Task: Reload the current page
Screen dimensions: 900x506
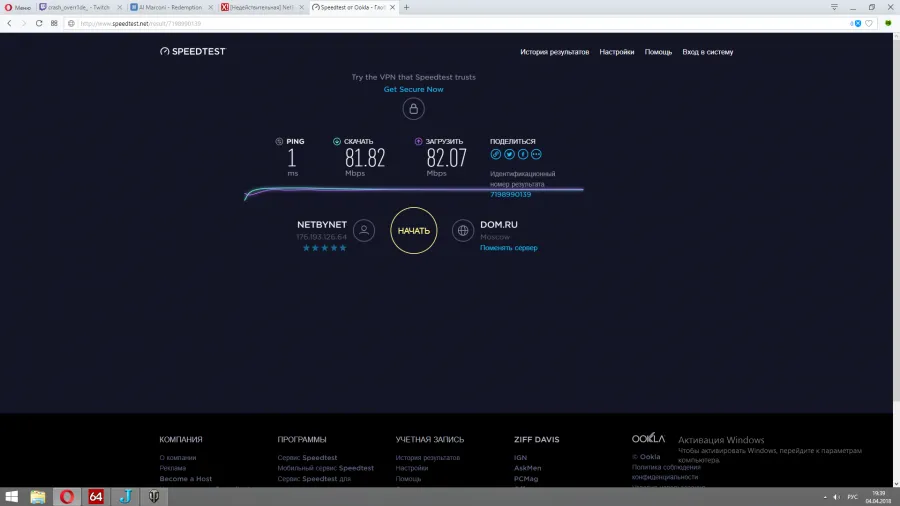Action: (39, 24)
